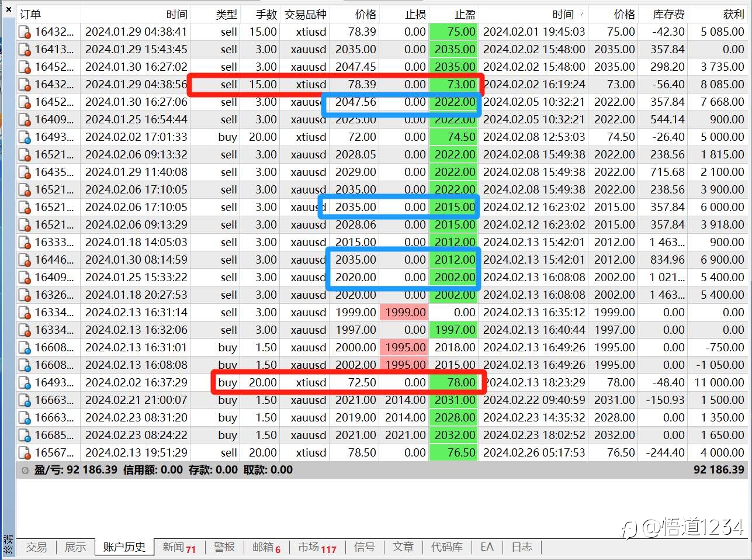Click order icon for trade opened 2024.01.18 20:27:53

pyautogui.click(x=25, y=295)
